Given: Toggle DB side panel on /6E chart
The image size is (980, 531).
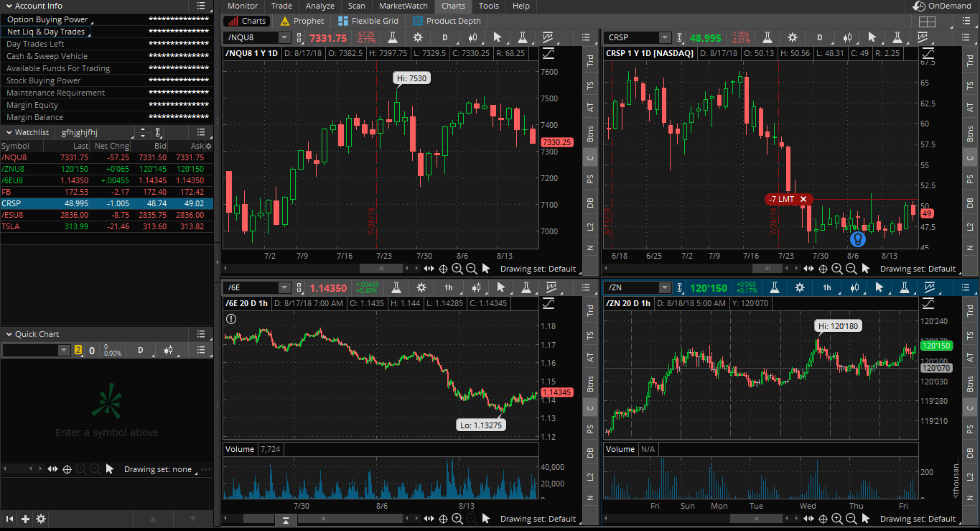Looking at the screenshot, I should [x=590, y=453].
